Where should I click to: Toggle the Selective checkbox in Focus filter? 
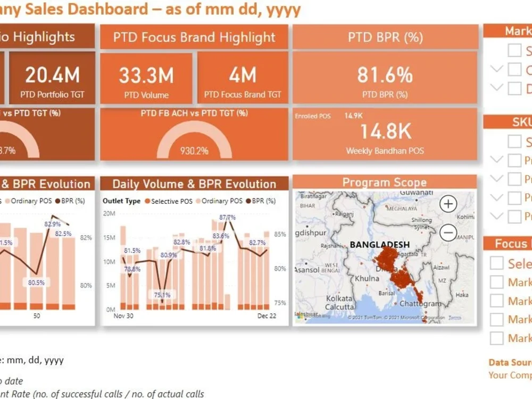point(496,263)
